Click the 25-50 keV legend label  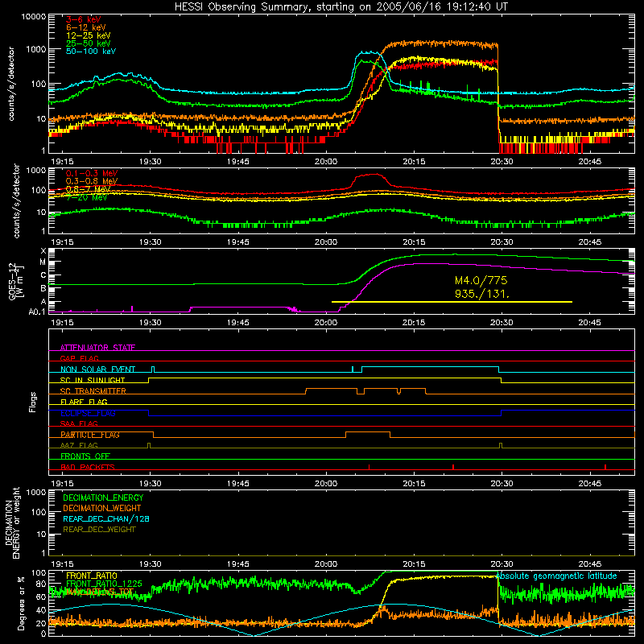coord(88,43)
